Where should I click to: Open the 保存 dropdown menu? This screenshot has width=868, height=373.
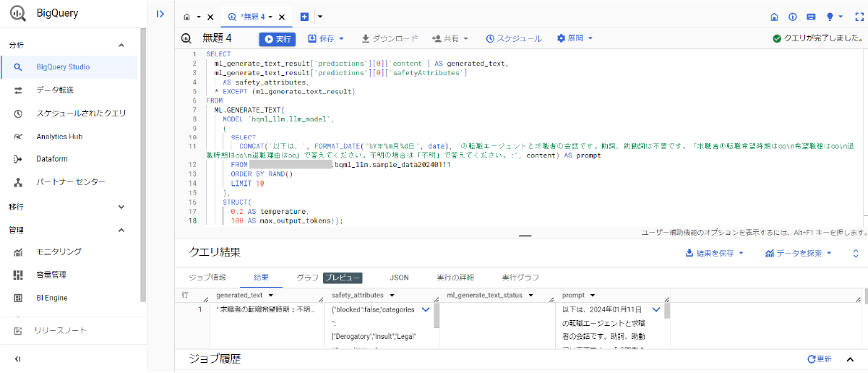326,39
